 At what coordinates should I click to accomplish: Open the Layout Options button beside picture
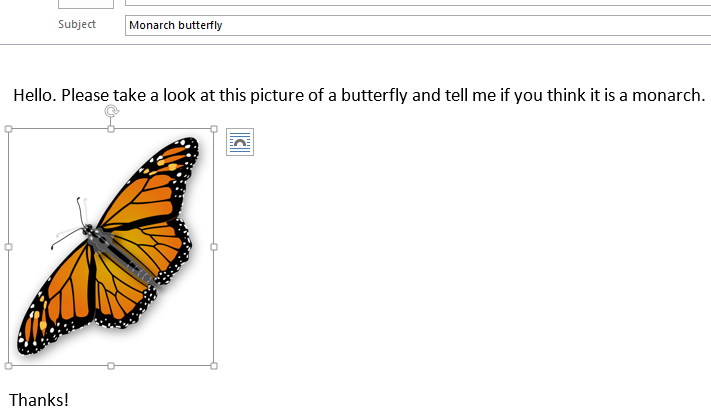[x=240, y=142]
